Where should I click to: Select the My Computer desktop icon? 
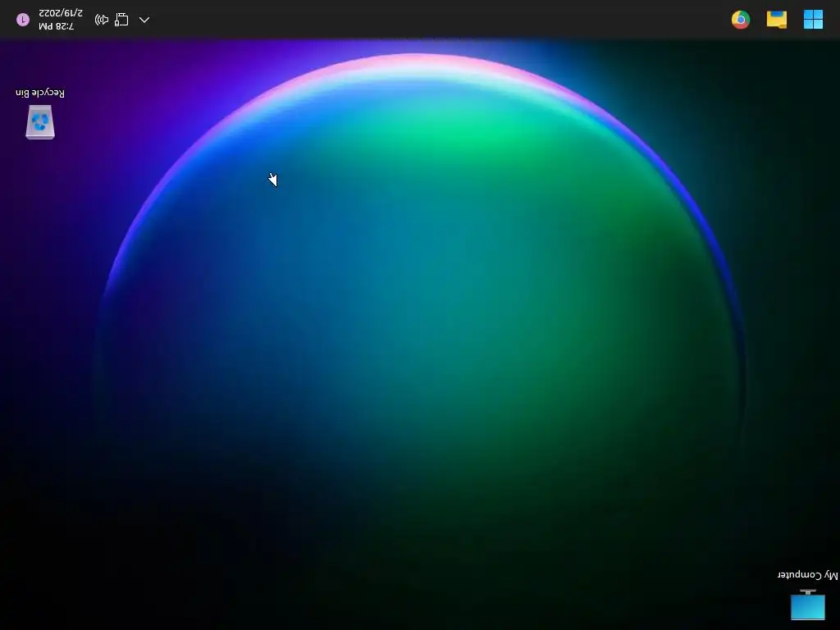[807, 605]
